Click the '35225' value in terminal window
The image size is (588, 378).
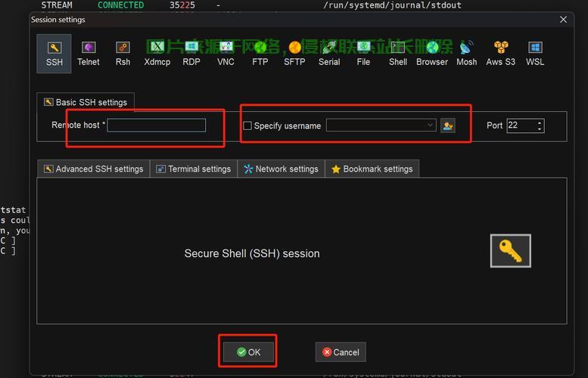[x=182, y=5]
